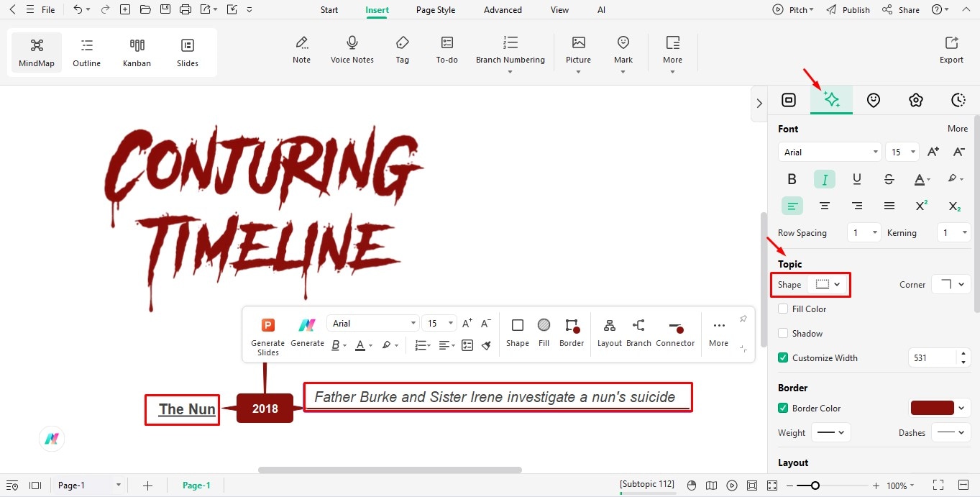Click the Publish button
The image size is (980, 497).
[x=848, y=10]
